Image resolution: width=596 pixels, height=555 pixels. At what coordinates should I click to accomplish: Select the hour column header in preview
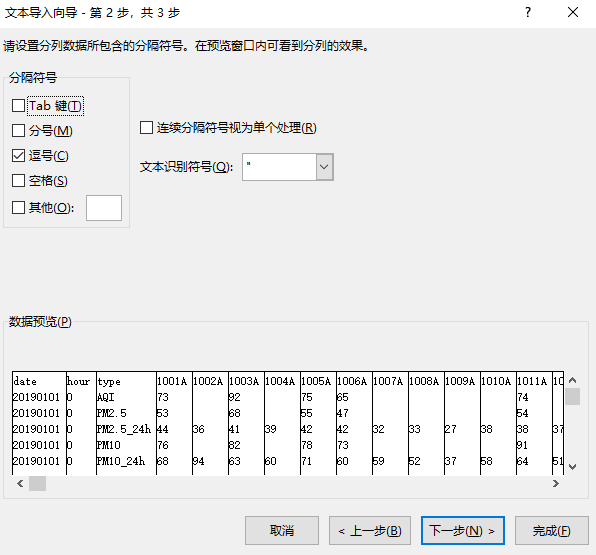(x=78, y=381)
